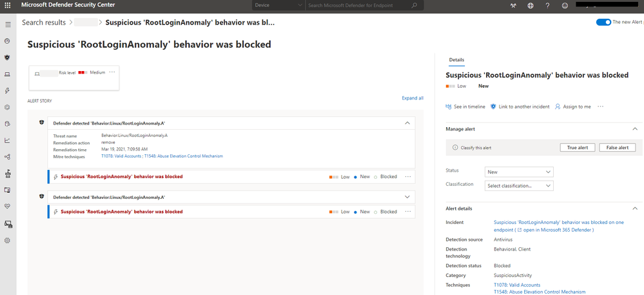Open the community people icon in header
644x295 pixels.
(x=513, y=6)
